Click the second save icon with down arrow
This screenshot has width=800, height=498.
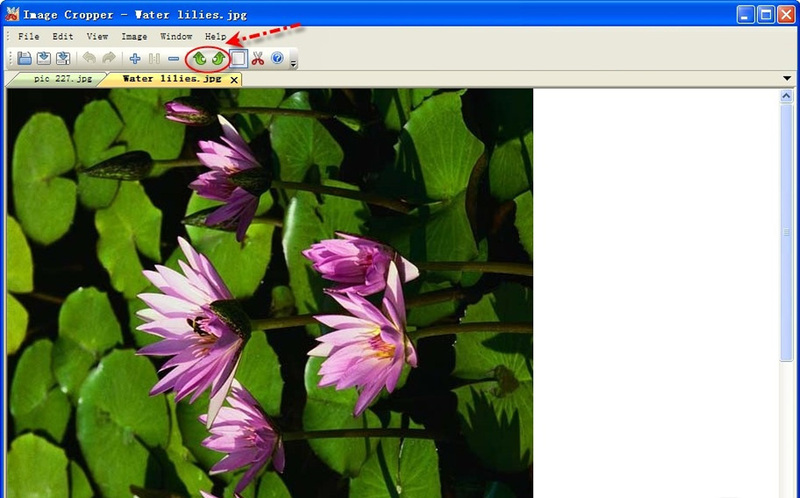pos(44,59)
